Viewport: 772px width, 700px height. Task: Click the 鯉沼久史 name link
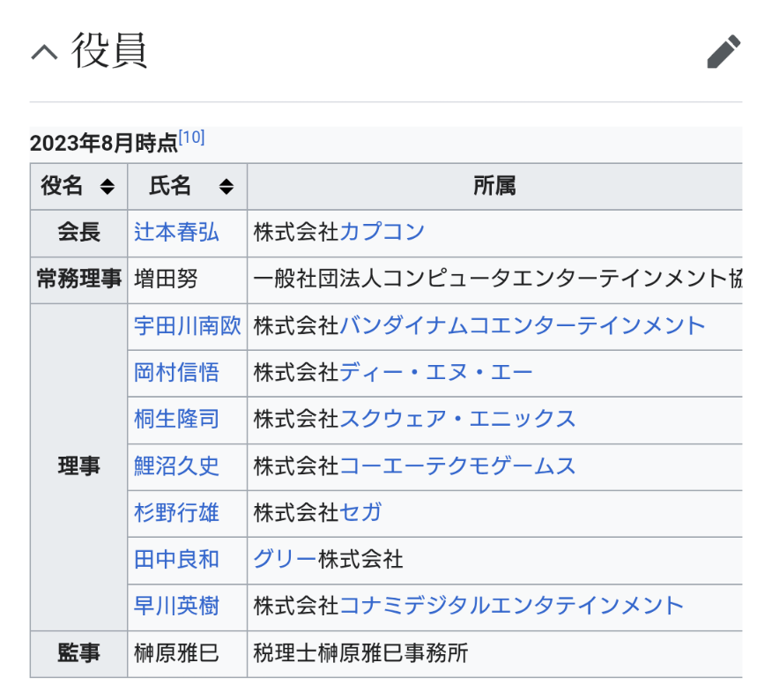[x=176, y=466]
